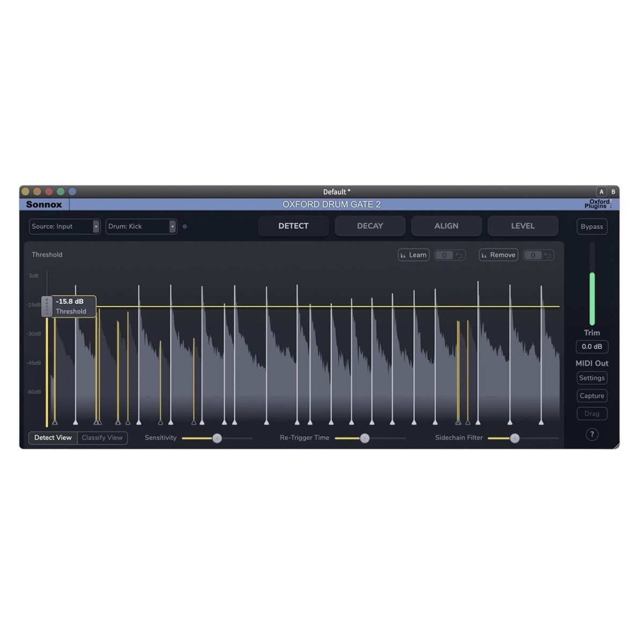Click the Sonnox logo
Screen dimensions: 644x644
tap(44, 204)
